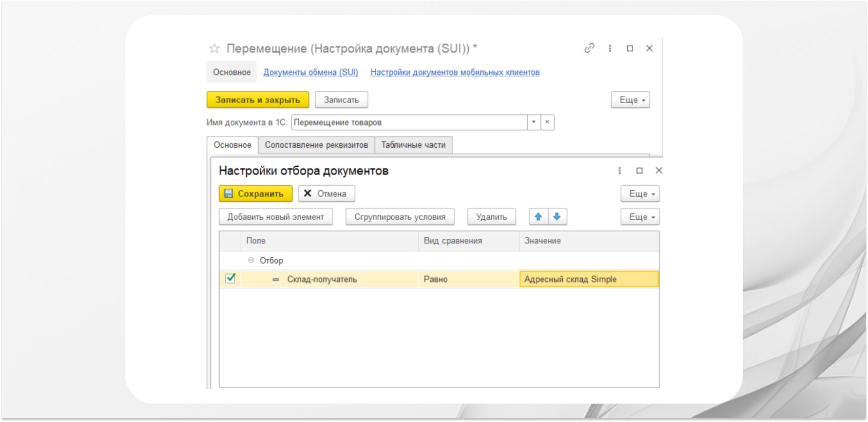Copy link to document with chain icon
Viewport: 868px width, 422px height.
click(589, 48)
